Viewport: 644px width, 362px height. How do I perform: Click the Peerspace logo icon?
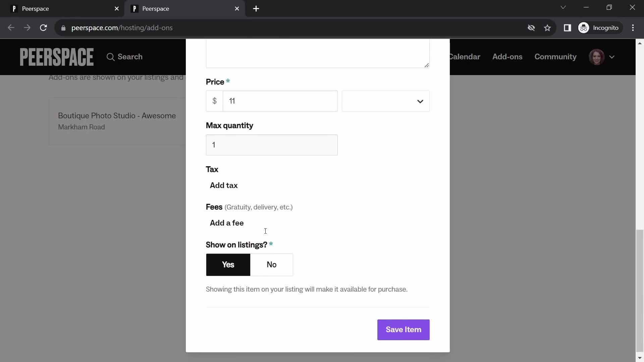[x=57, y=57]
